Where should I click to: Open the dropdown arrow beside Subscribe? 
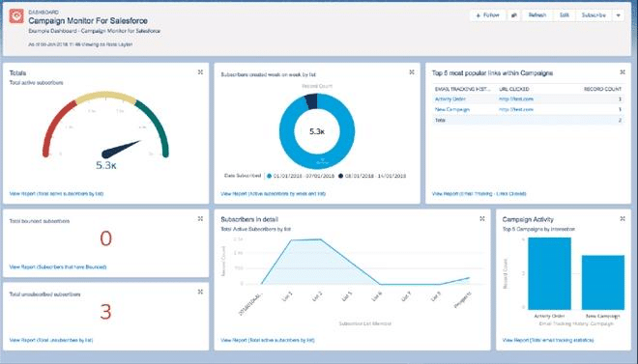tap(619, 15)
